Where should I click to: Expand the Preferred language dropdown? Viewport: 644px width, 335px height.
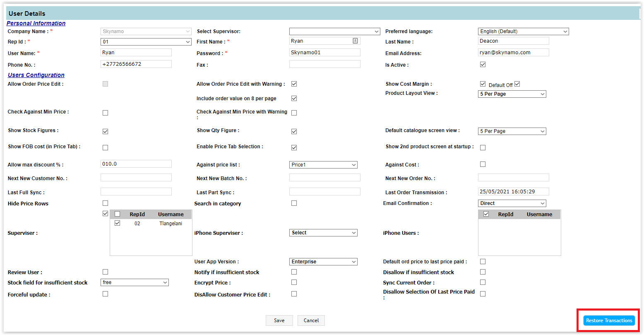[523, 31]
